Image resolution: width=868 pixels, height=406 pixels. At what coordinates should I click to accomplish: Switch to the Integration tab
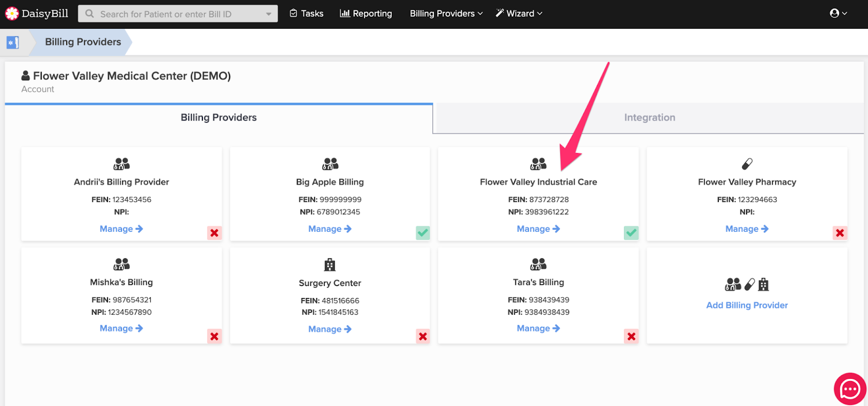(x=649, y=118)
